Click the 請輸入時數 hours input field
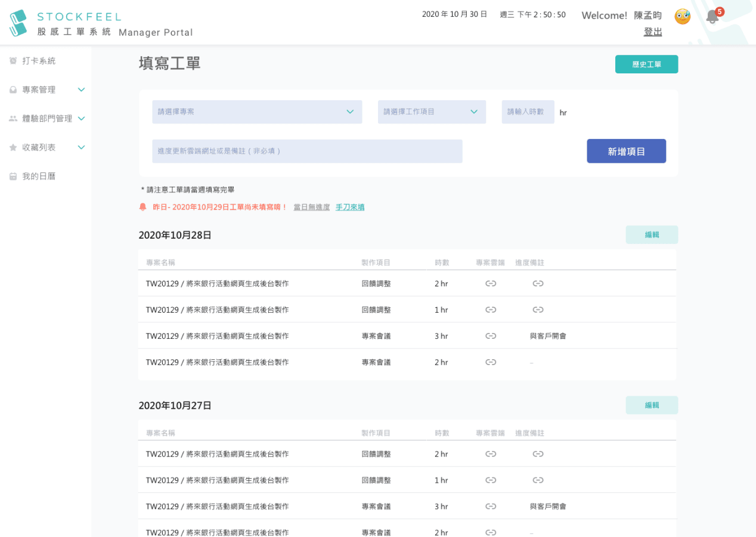Image resolution: width=756 pixels, height=537 pixels. click(x=528, y=112)
